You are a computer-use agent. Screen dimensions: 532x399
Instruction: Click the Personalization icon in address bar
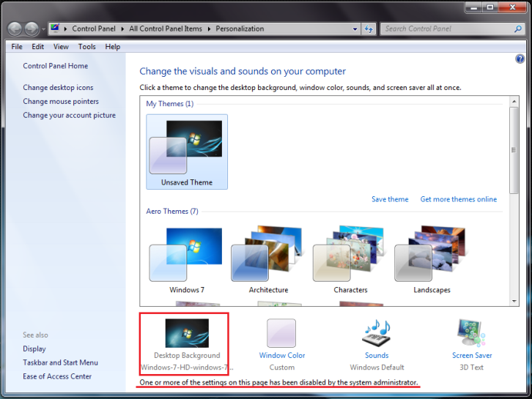coord(55,28)
